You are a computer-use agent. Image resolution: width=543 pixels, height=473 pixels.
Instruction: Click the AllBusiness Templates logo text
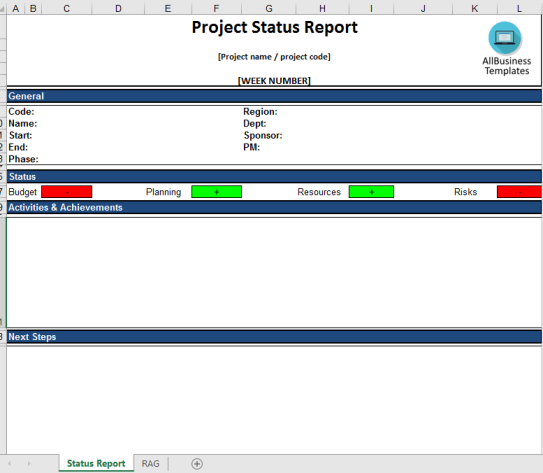pyautogui.click(x=507, y=66)
